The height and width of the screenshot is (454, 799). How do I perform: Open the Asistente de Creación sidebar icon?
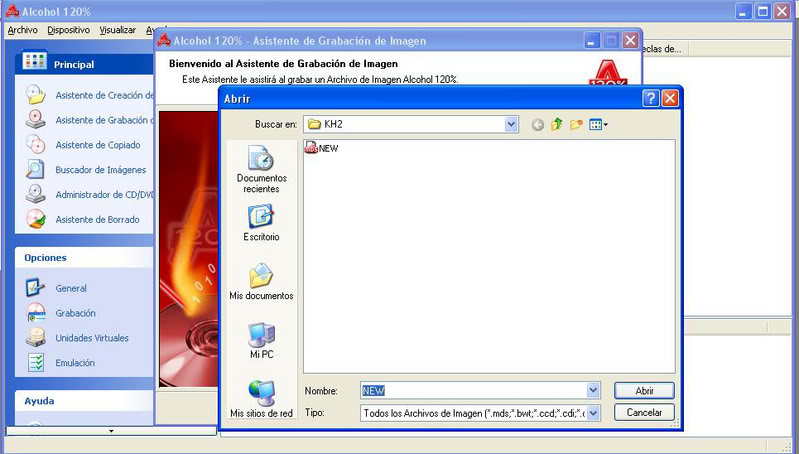coord(36,95)
